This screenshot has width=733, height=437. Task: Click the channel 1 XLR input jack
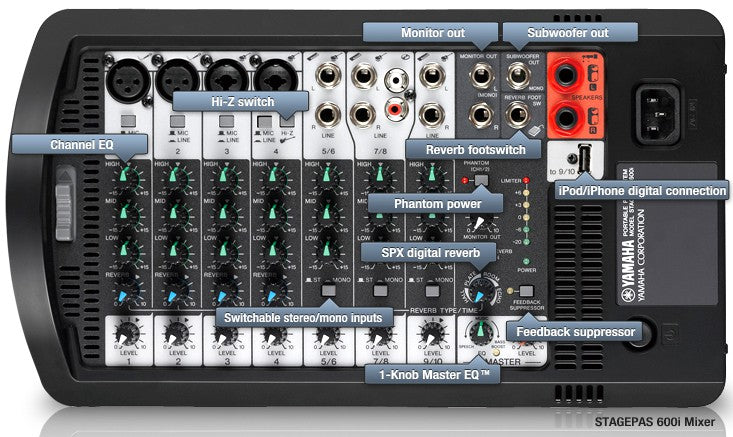click(128, 80)
